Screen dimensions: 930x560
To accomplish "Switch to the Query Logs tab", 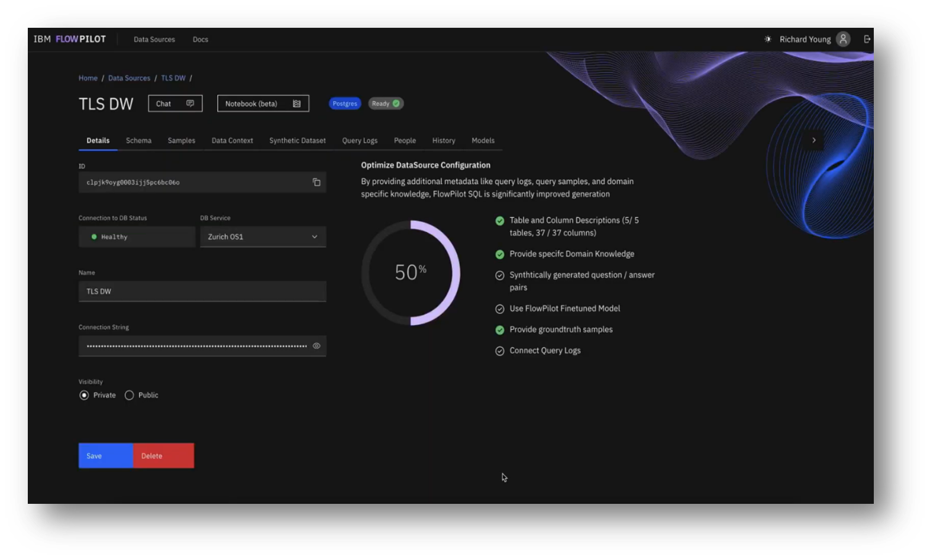I will [x=360, y=141].
